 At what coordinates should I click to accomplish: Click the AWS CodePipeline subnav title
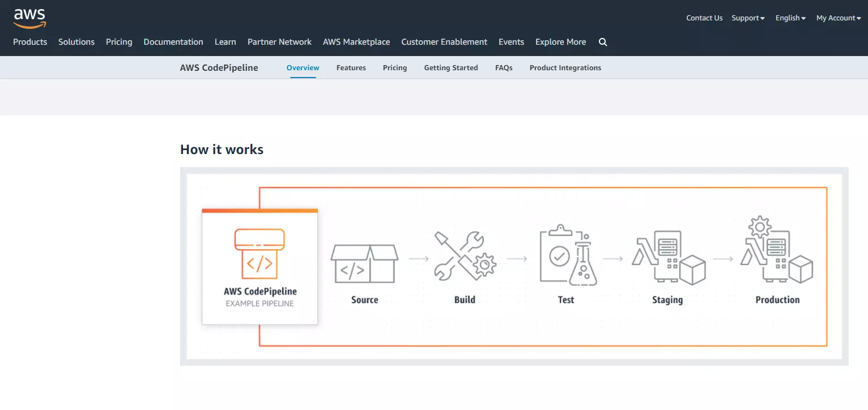tap(219, 67)
